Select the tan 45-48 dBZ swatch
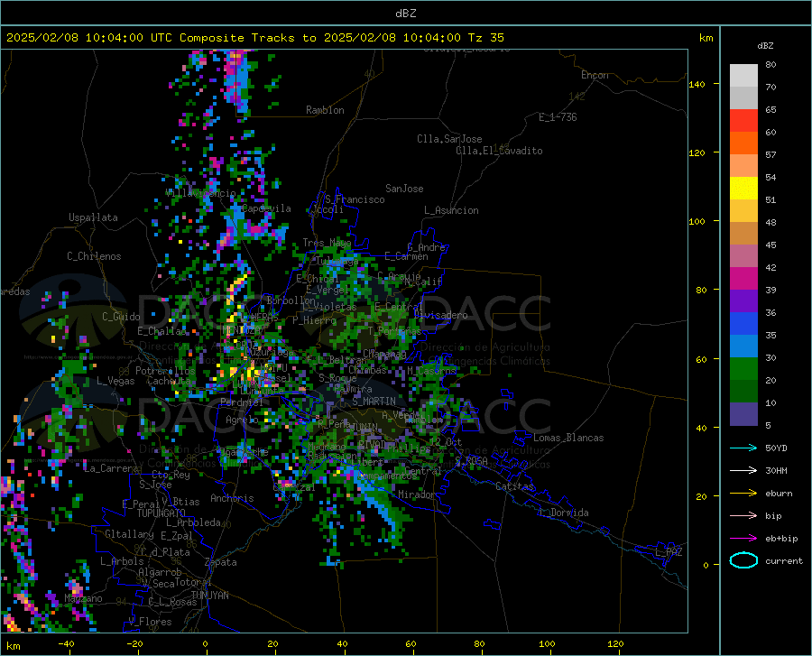The image size is (812, 656). [x=743, y=234]
